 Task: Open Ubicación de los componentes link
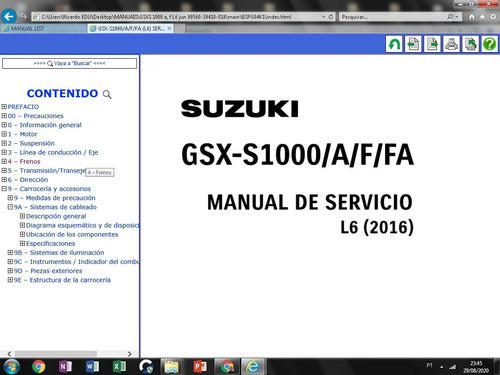(72, 234)
